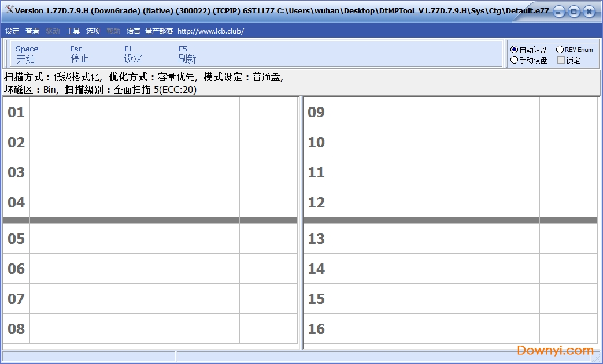Click the app icon in the title bar

pos(9,10)
